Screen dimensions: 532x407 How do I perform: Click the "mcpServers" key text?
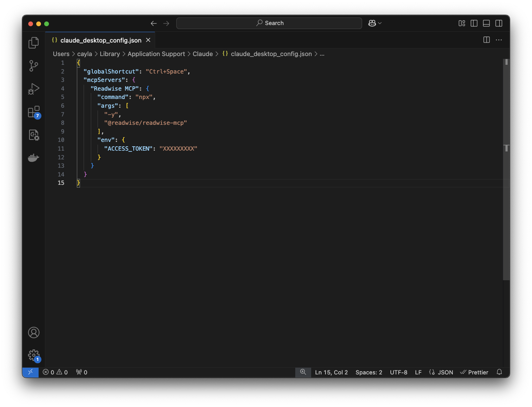tap(104, 80)
